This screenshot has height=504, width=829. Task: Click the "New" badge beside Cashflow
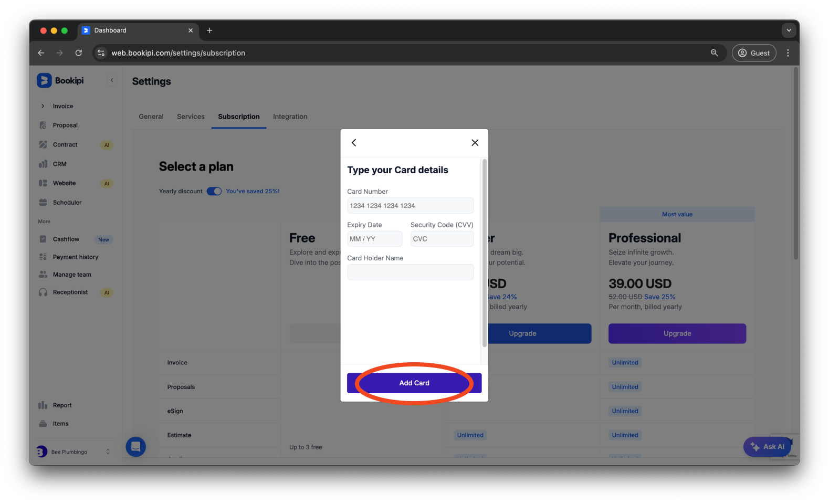pyautogui.click(x=104, y=240)
